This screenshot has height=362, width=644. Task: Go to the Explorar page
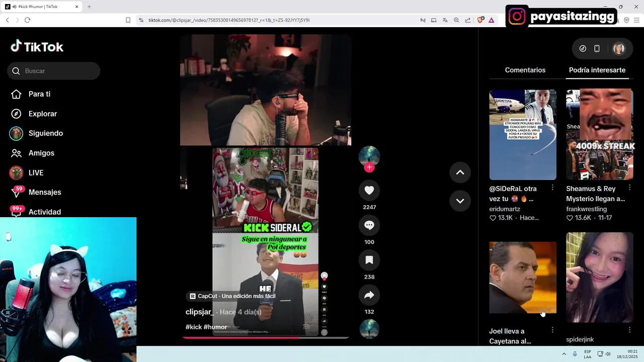tap(34, 114)
